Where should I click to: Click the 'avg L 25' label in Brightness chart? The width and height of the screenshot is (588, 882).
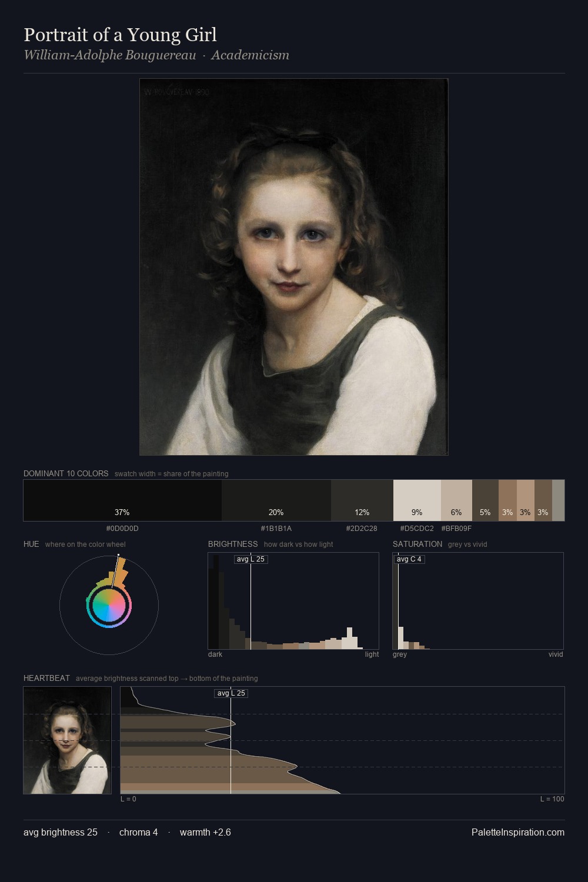[x=250, y=559]
